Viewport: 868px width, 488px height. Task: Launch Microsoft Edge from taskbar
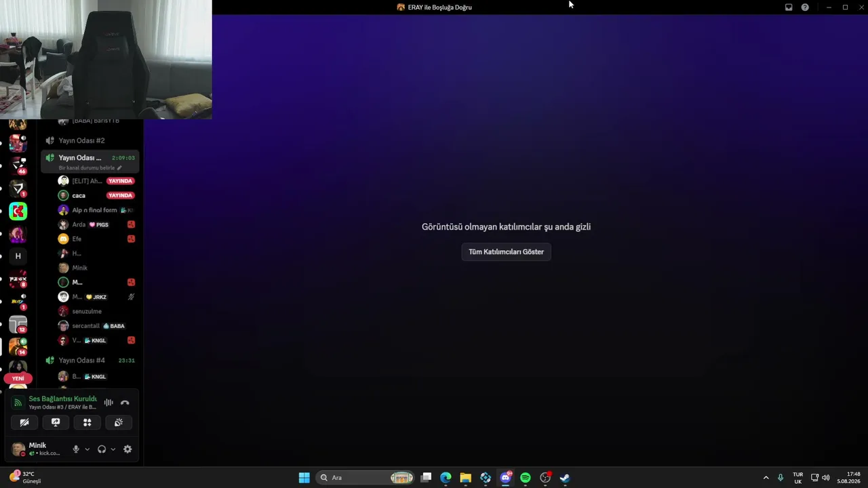click(x=446, y=478)
